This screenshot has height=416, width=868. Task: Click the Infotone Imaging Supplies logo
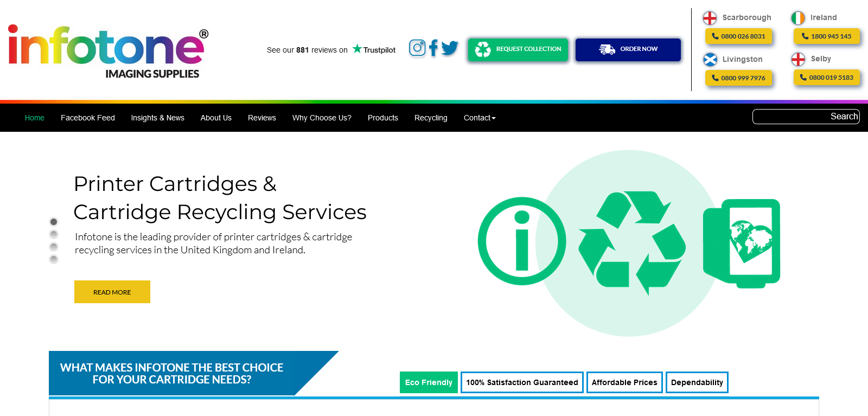[x=108, y=52]
